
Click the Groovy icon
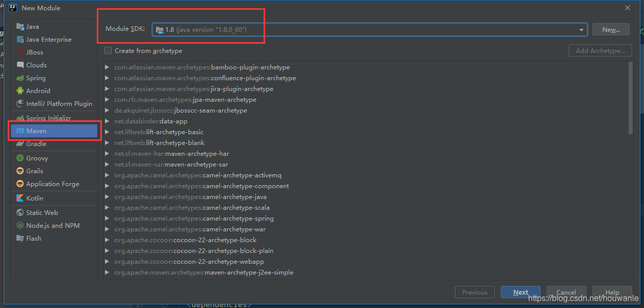[20, 158]
